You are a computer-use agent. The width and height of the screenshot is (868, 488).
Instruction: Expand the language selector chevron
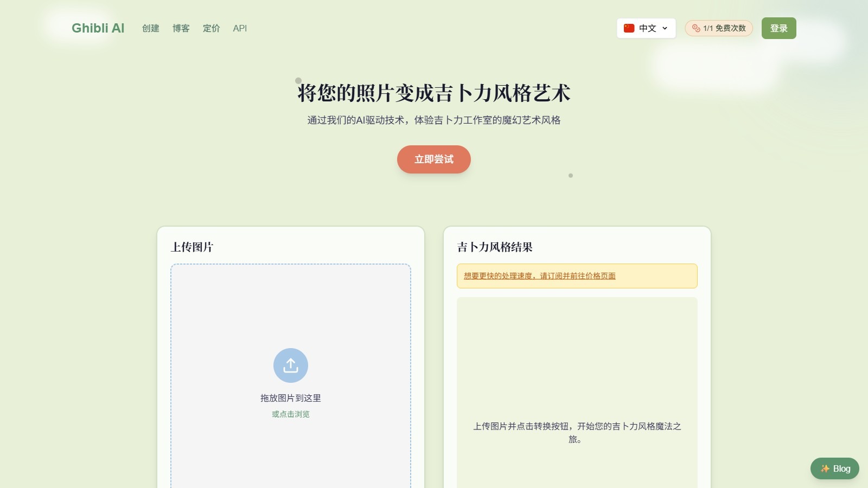(665, 28)
